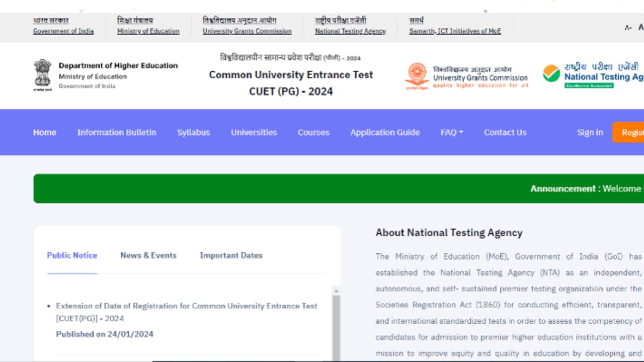Decrease font size with A- control
This screenshot has width=644, height=362.
(628, 28)
